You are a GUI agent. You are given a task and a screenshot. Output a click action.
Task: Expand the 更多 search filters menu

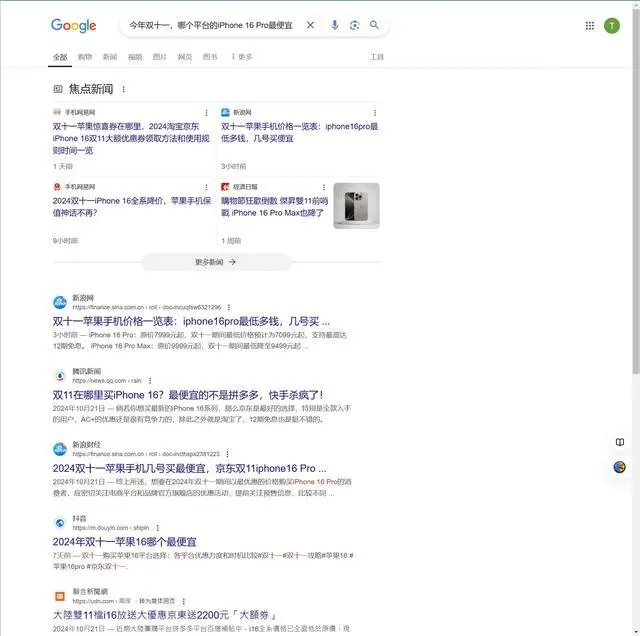242,57
